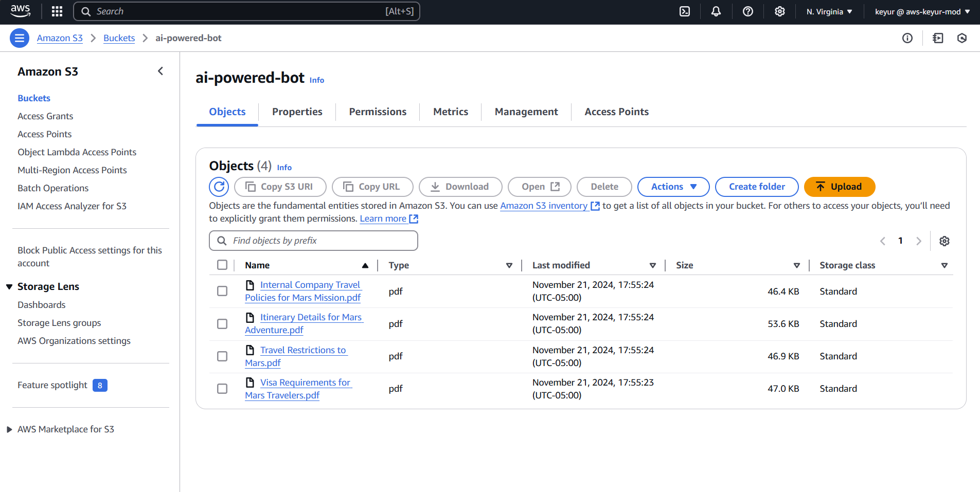Click file icon of Visa Requirements row
The width and height of the screenshot is (980, 492).
point(250,382)
